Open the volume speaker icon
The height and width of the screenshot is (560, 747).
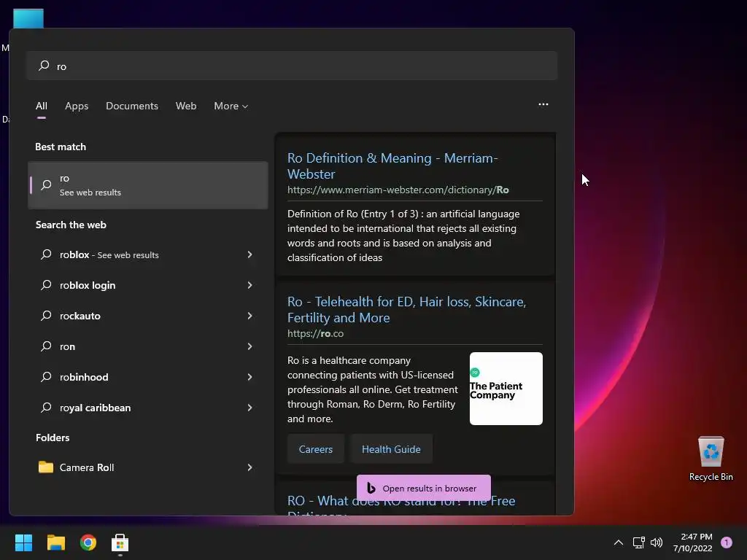tap(657, 542)
